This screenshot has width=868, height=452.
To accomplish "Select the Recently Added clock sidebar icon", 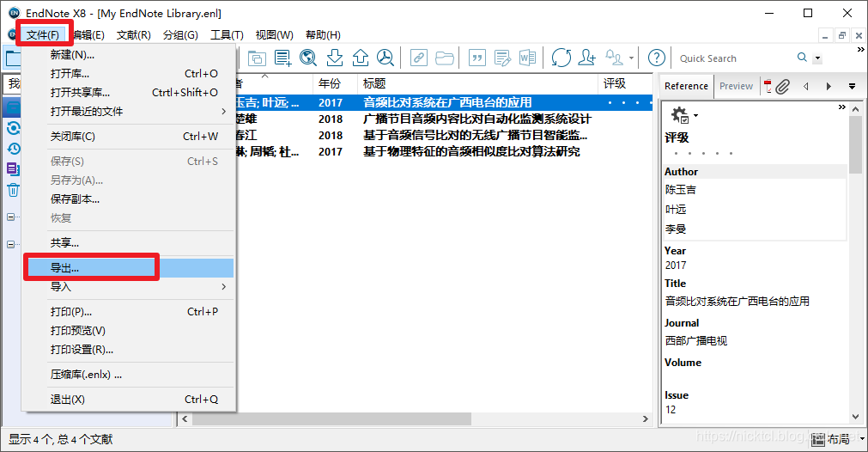I will tap(13, 149).
